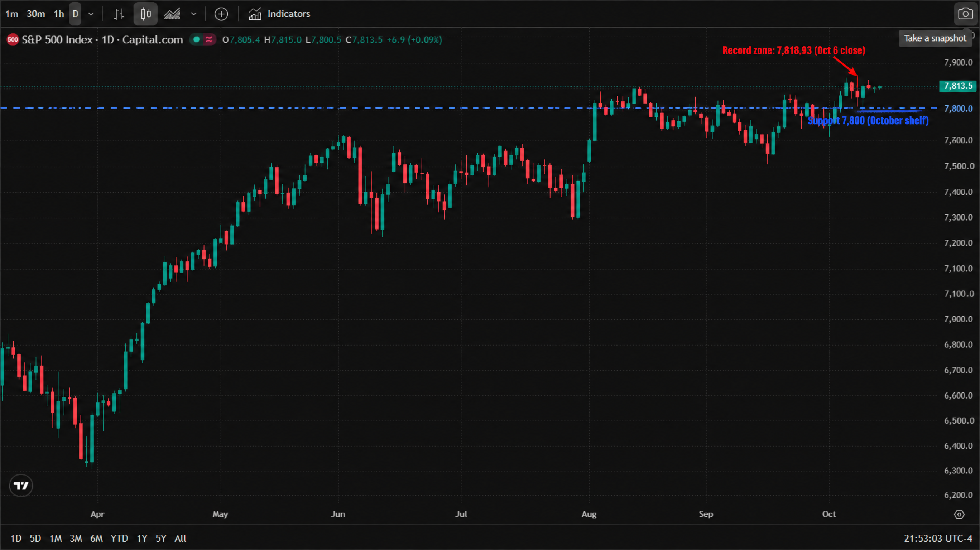980x550 pixels.
Task: Select the 30m timeframe
Action: click(36, 14)
